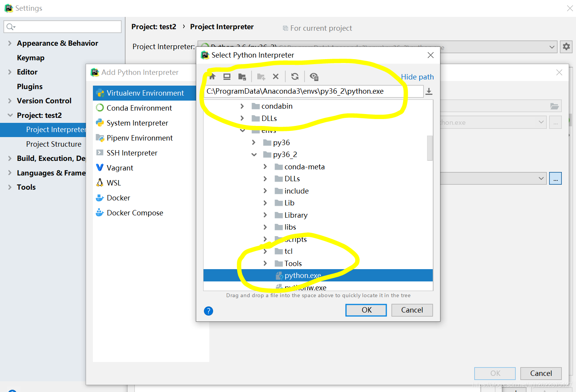
Task: Open Keymap settings
Action: click(x=31, y=58)
